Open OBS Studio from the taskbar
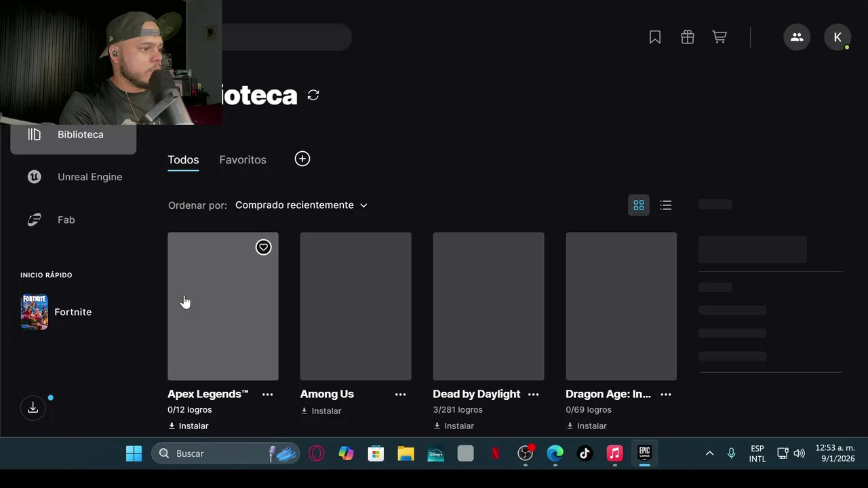This screenshot has height=488, width=868. tap(526, 453)
